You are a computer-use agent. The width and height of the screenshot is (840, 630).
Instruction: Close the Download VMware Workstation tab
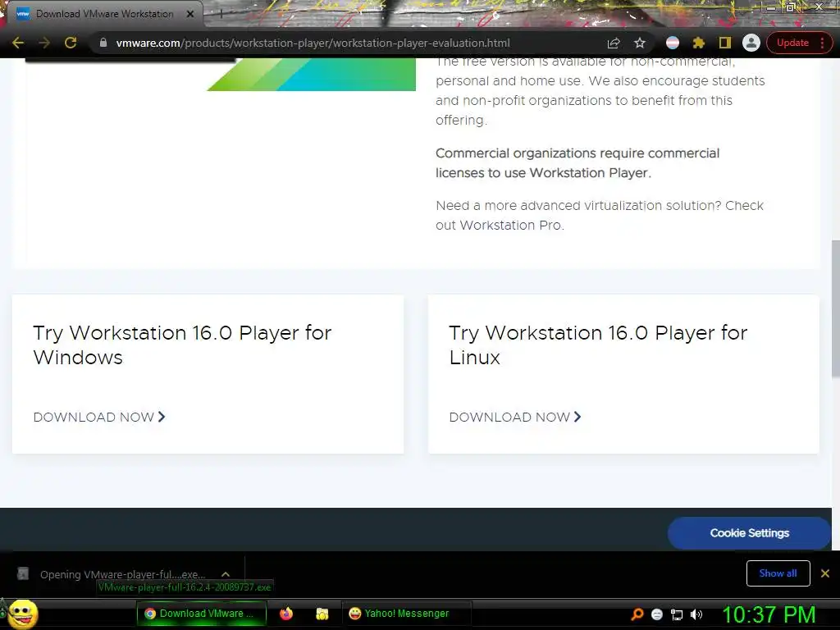click(x=190, y=14)
